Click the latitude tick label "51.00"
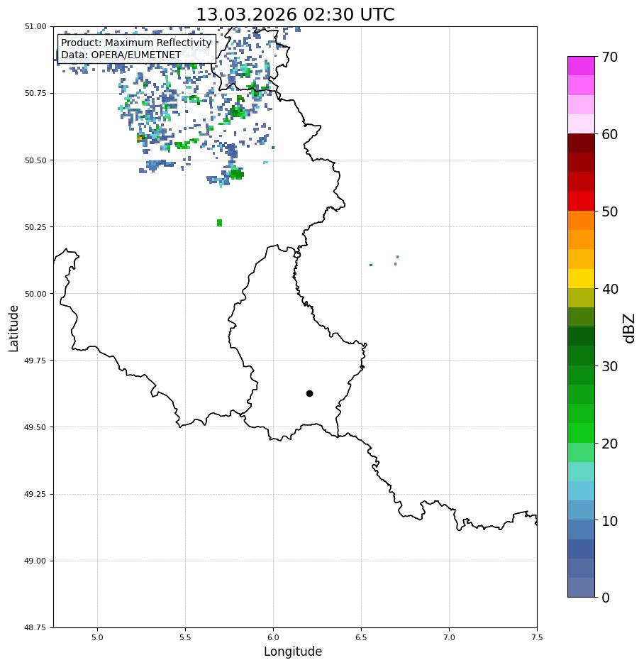Viewport: 644px width, 665px height. pos(35,26)
